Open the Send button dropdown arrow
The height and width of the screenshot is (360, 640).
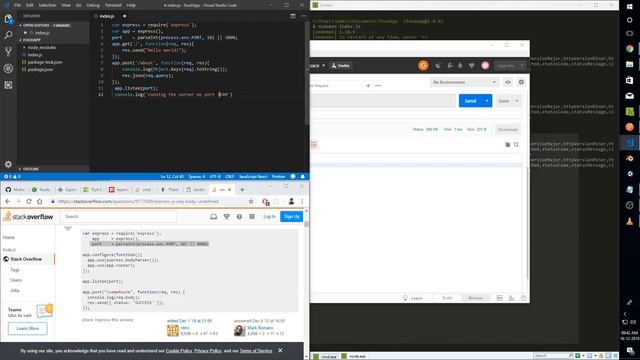coord(487,101)
